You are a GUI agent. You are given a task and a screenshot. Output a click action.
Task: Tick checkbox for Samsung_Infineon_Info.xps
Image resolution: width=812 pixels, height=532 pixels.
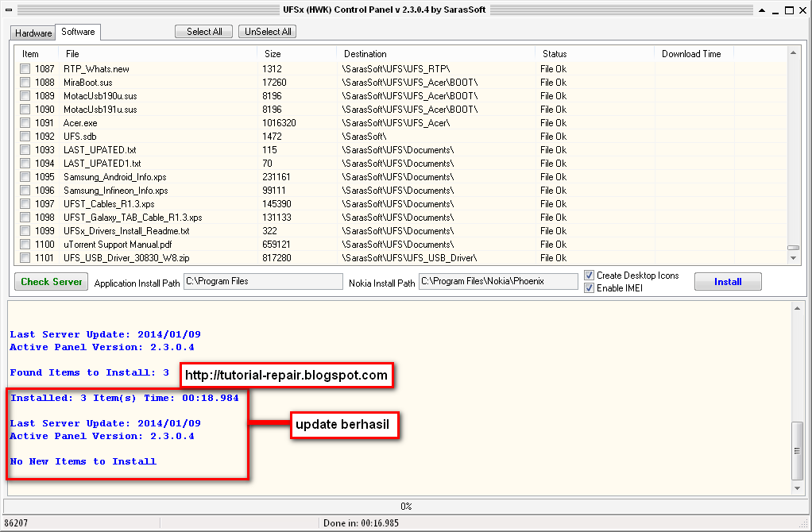25,191
